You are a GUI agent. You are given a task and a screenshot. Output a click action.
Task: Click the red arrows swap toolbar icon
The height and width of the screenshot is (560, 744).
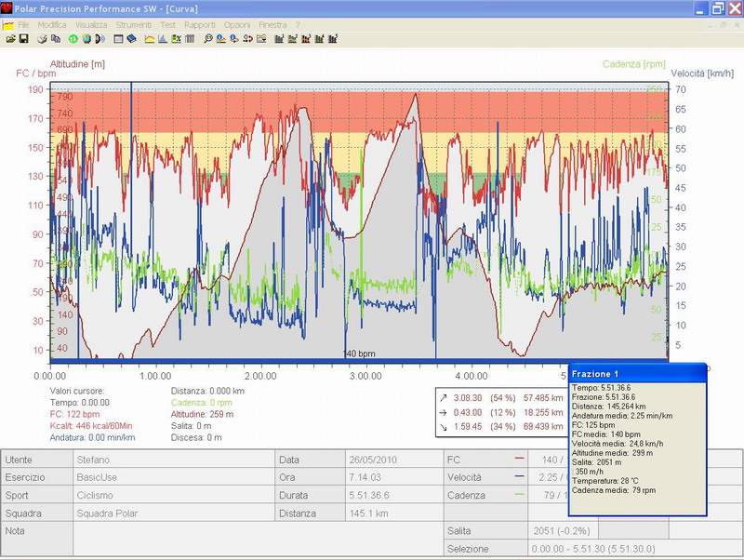click(x=247, y=39)
